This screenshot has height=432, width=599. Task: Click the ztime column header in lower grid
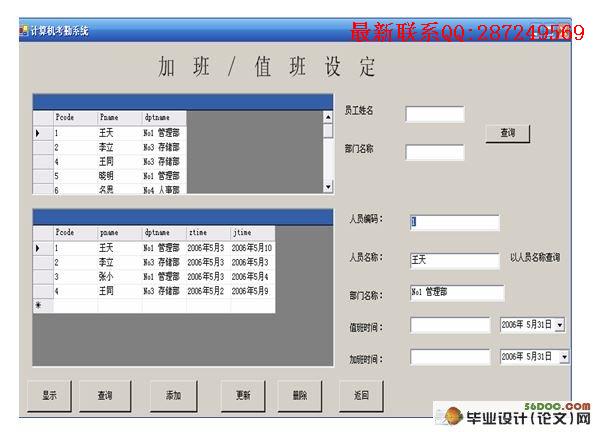tap(208, 233)
